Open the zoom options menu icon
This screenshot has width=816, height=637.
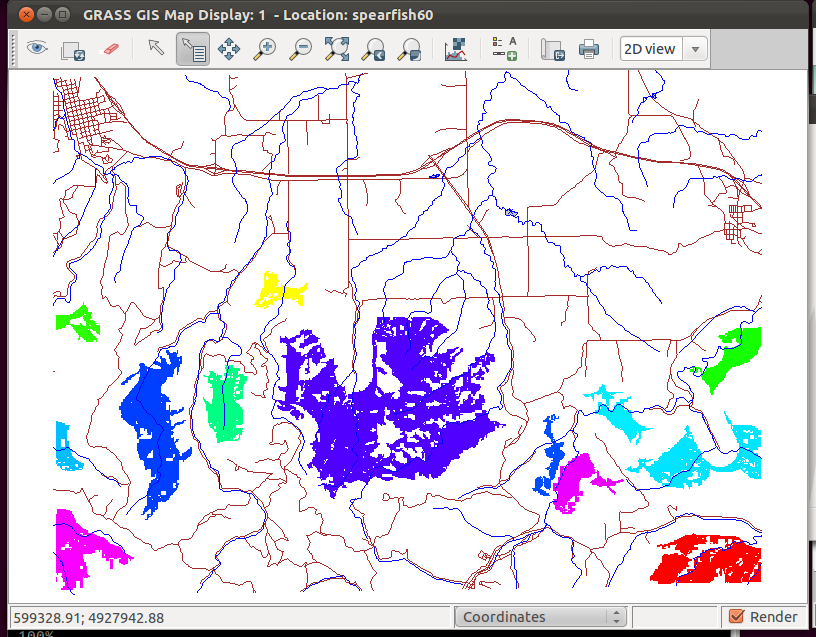pos(410,50)
